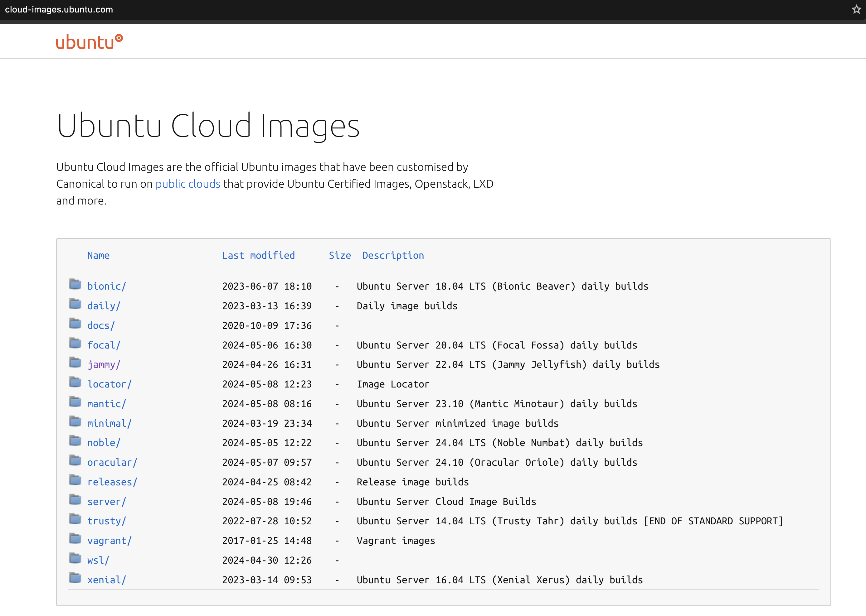Click the folder icon beside xenial/
Screen dimensions: 866x616
75,578
